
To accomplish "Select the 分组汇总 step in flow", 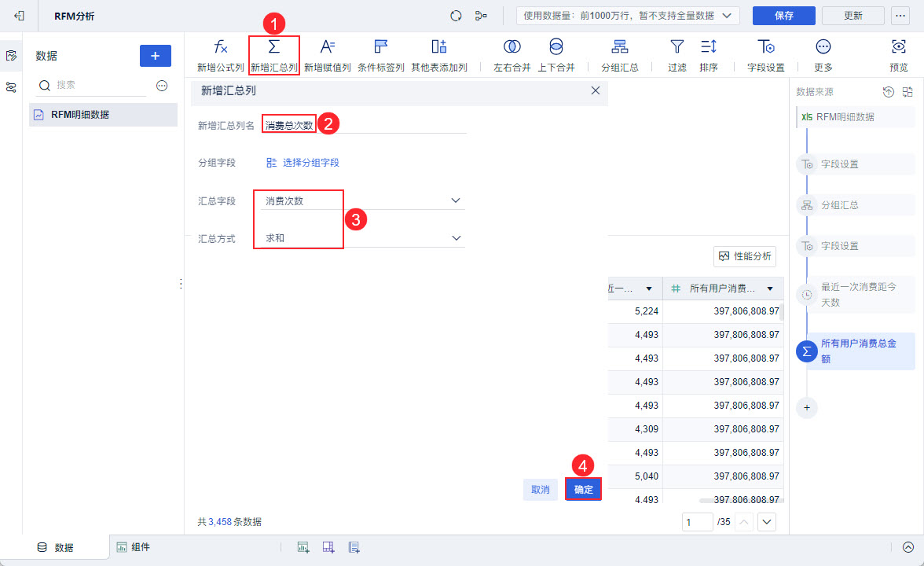I will [x=856, y=204].
